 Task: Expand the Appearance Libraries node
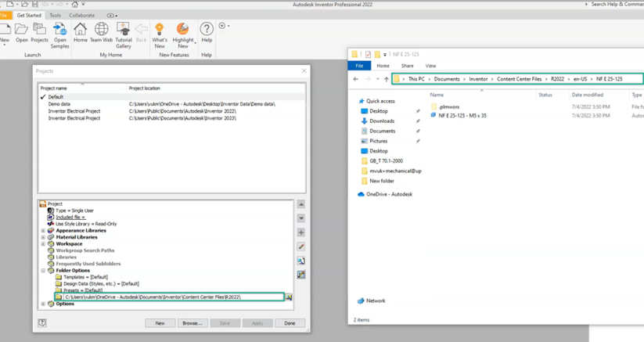point(43,231)
